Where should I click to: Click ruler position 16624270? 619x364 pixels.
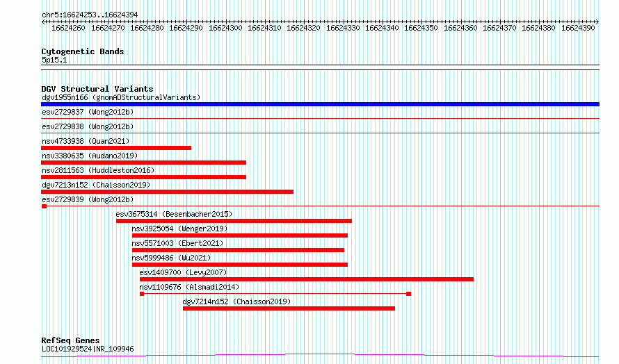tap(108, 28)
